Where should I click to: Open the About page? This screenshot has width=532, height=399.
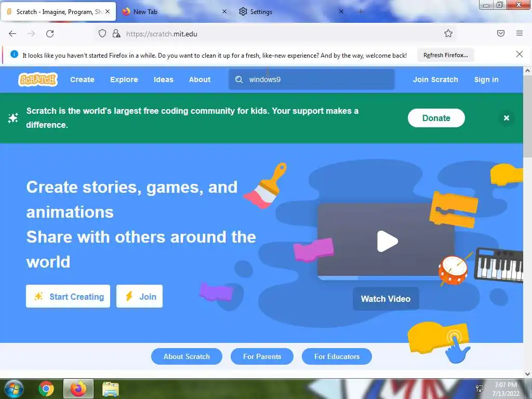(x=200, y=79)
